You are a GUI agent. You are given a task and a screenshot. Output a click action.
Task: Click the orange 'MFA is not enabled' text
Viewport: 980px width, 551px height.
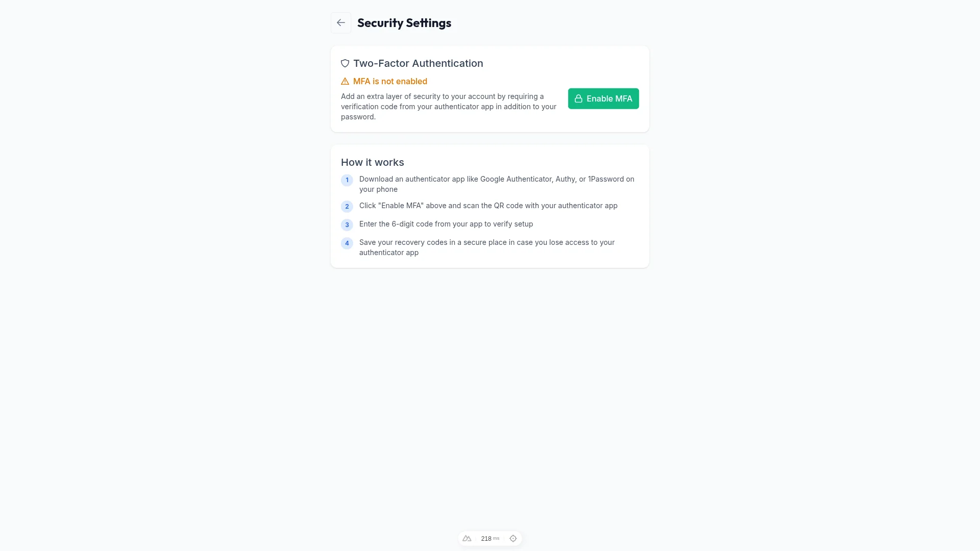pos(390,81)
